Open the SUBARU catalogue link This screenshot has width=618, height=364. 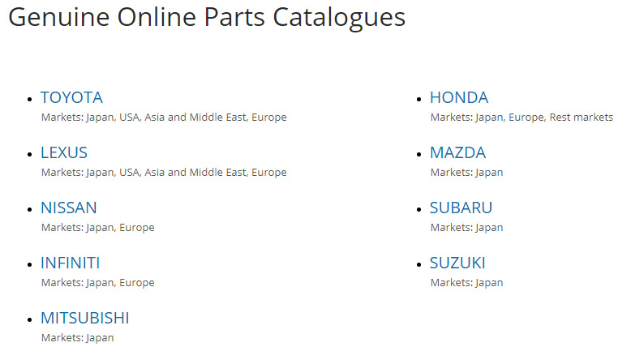461,208
